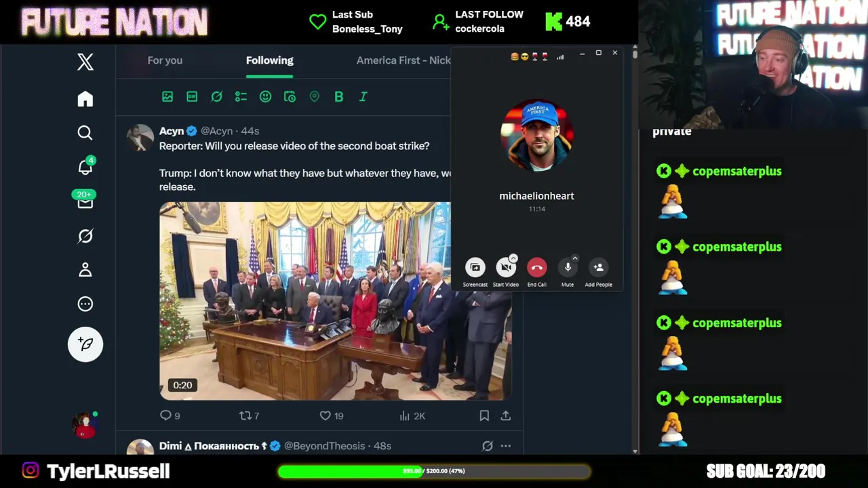The height and width of the screenshot is (488, 868).
Task: Like Acyn's post with 19 likes
Action: [x=331, y=415]
